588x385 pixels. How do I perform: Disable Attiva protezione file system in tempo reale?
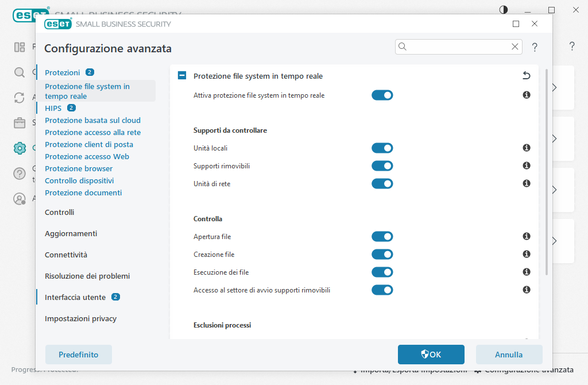(x=382, y=95)
